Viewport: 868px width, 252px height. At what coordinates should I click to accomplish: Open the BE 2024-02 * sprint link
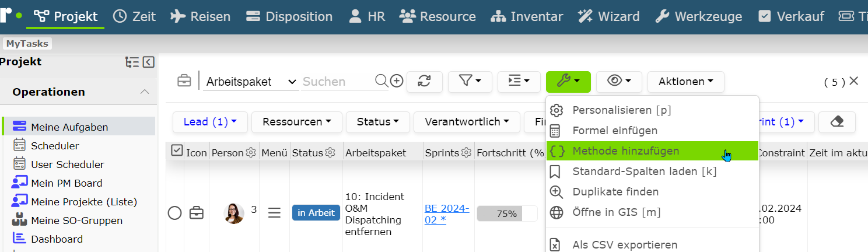(x=447, y=213)
